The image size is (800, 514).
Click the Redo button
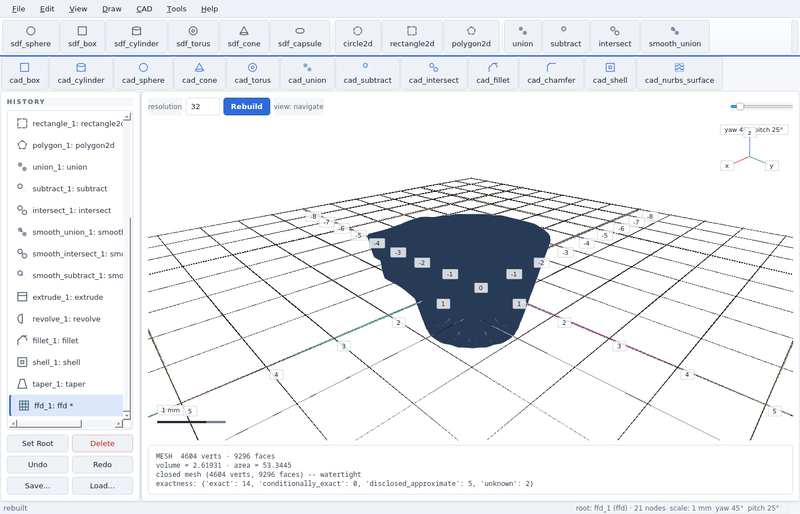point(102,464)
